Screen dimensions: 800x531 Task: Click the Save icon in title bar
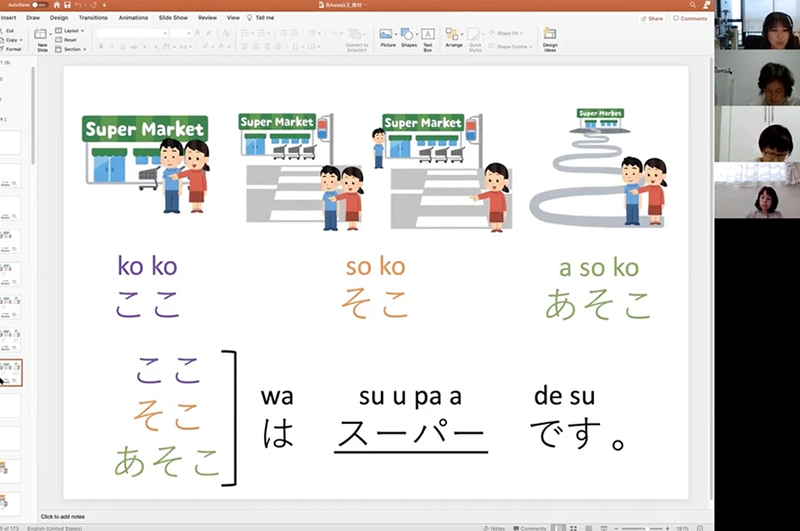click(67, 5)
